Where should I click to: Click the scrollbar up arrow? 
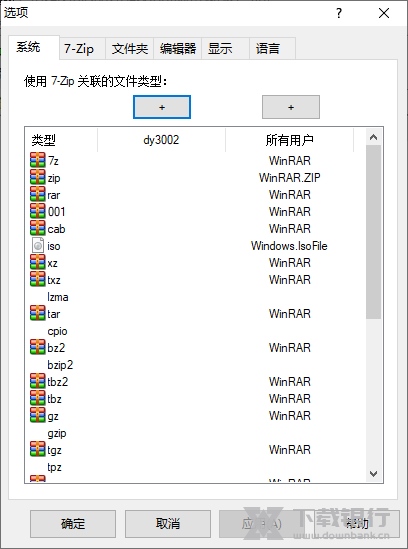point(373,137)
